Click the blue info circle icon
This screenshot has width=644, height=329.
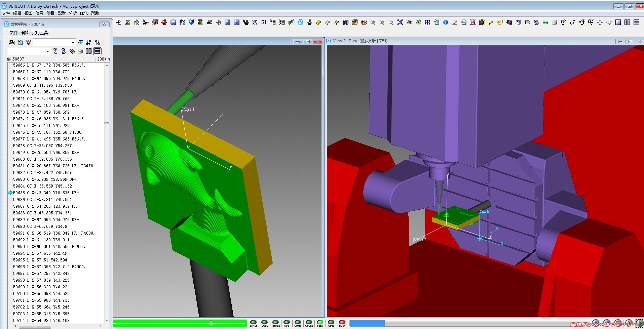tap(446, 22)
